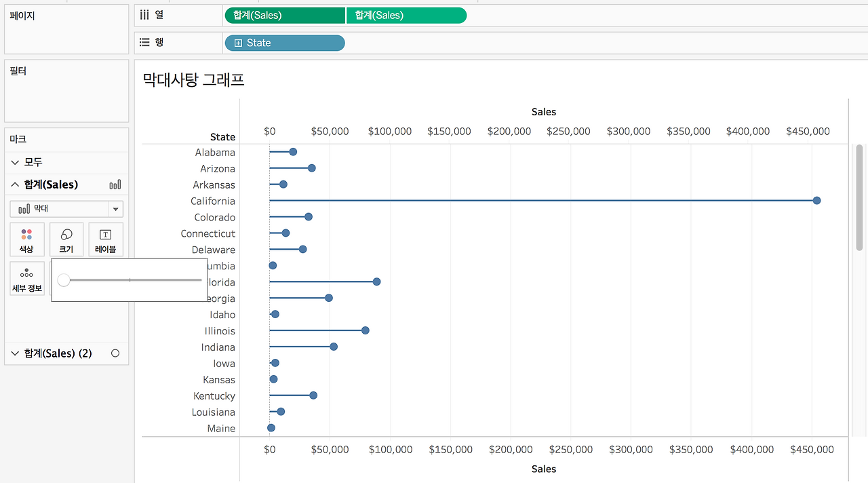
Task: Click the vertical scrollbar of the chart
Action: [860, 197]
